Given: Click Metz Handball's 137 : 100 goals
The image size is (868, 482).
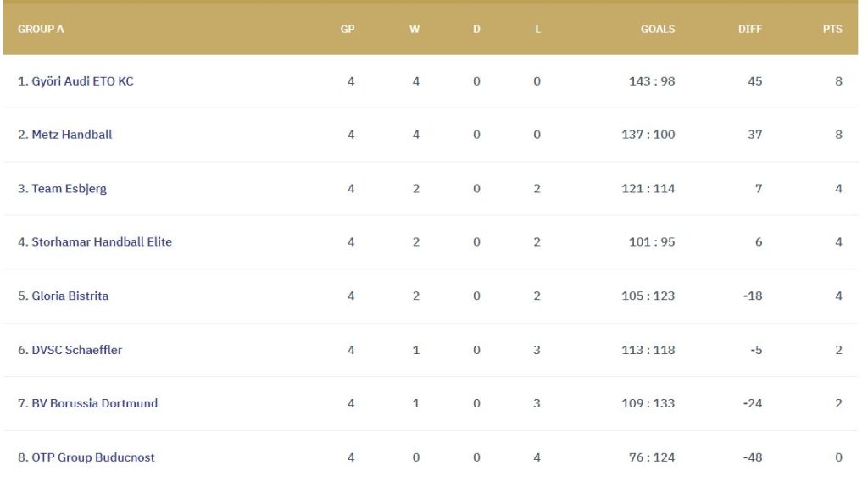Looking at the screenshot, I should pos(648,135).
